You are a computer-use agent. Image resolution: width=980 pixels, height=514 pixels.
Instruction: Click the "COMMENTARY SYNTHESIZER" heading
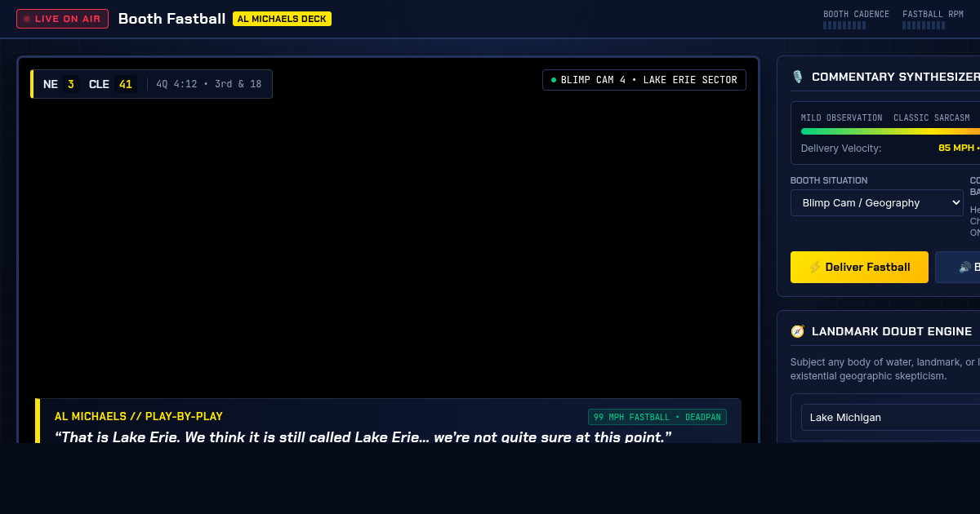pos(896,77)
